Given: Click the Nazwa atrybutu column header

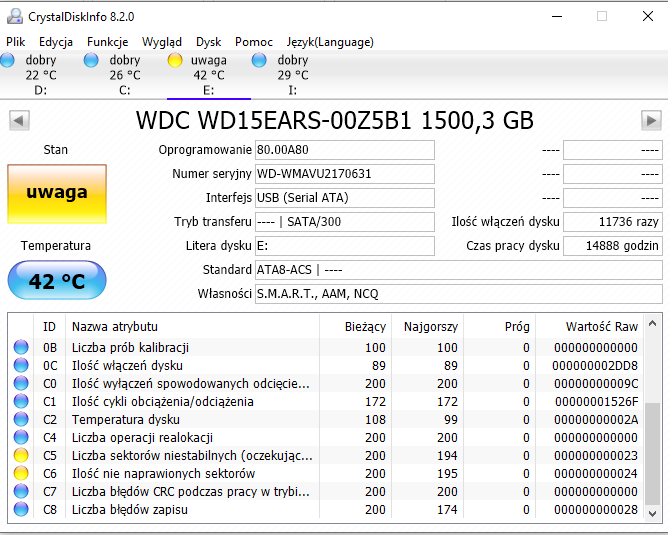Looking at the screenshot, I should click(192, 327).
